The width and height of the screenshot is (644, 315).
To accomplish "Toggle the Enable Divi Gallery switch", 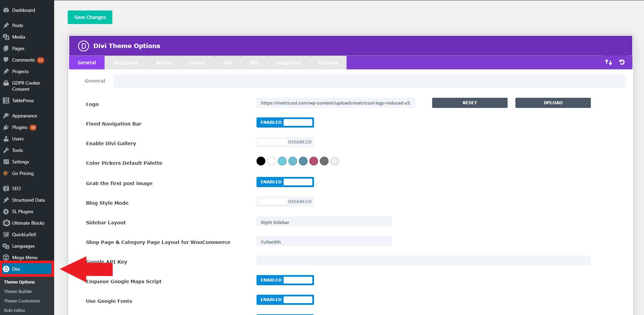I will (x=285, y=142).
